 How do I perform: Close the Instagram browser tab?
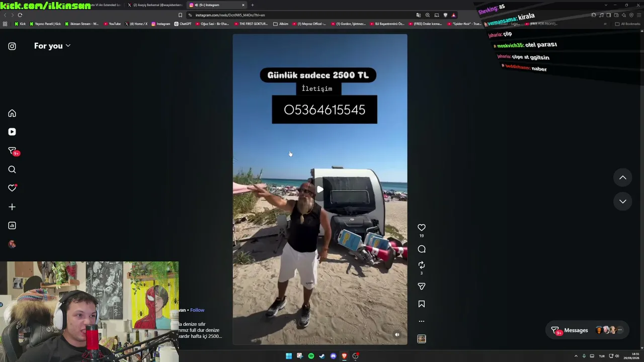243,5
